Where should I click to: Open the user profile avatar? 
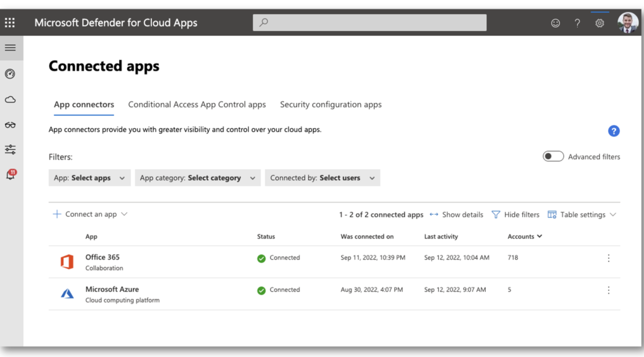[x=628, y=22]
